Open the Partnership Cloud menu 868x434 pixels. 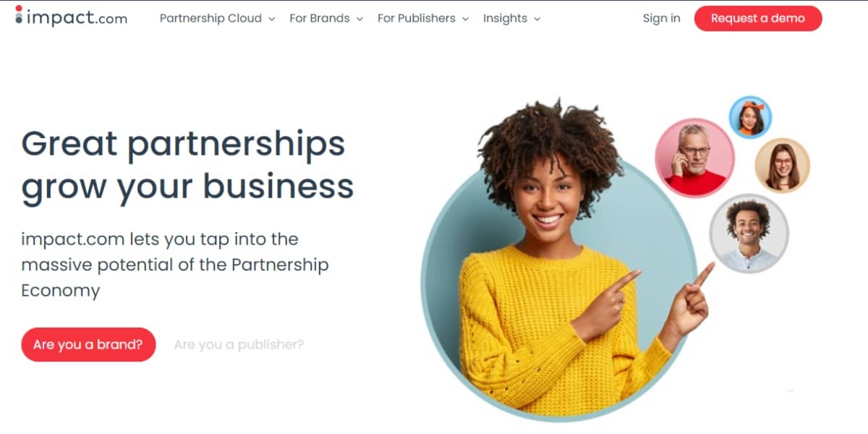coord(217,19)
